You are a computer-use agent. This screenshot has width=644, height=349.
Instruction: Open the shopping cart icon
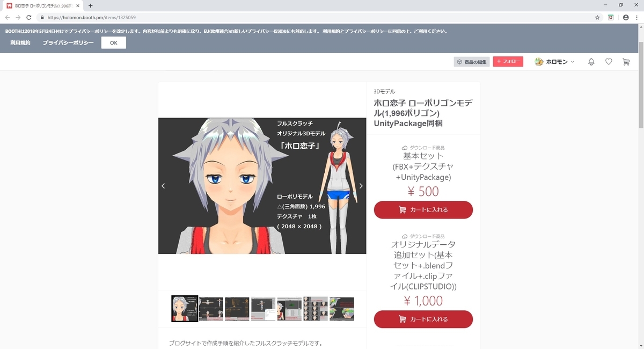point(626,62)
